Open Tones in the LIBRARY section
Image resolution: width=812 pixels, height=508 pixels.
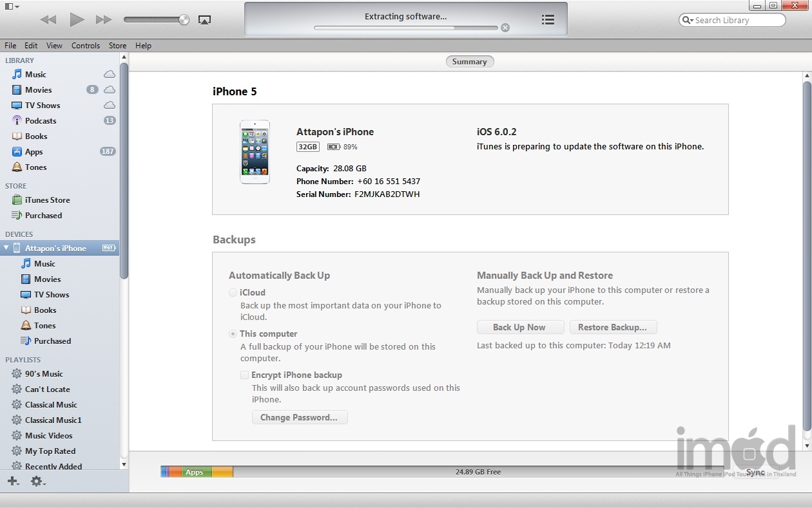pyautogui.click(x=35, y=167)
